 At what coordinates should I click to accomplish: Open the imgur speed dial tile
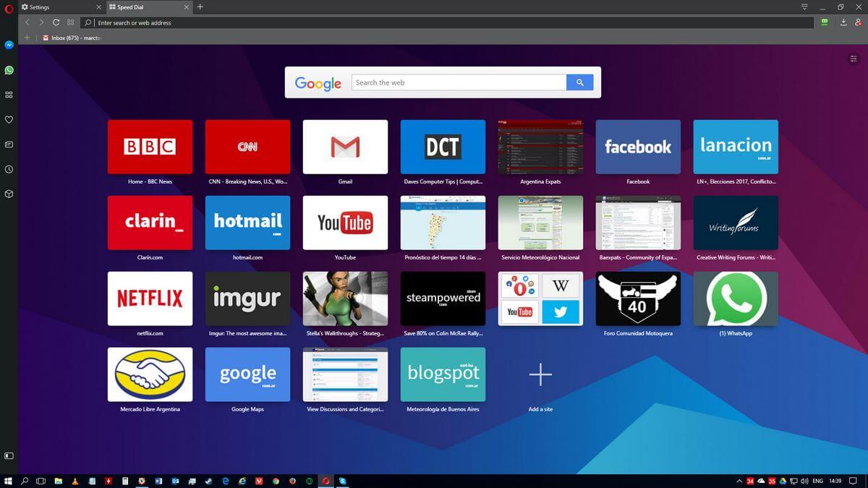click(247, 299)
